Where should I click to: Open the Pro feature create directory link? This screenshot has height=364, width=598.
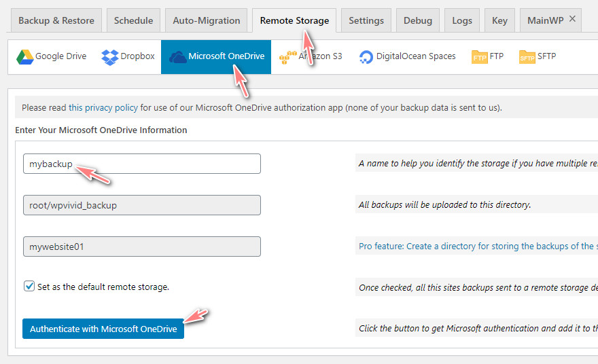pyautogui.click(x=478, y=247)
